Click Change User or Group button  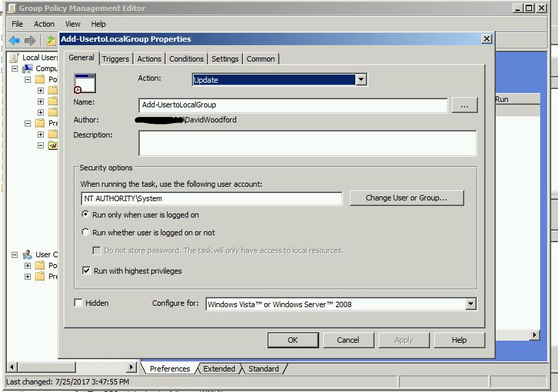[407, 198]
